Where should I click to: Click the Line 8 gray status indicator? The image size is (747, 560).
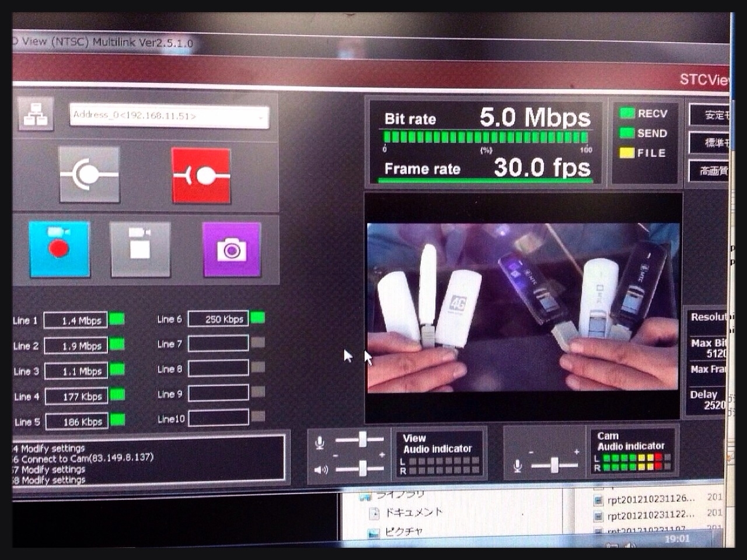[x=258, y=367]
